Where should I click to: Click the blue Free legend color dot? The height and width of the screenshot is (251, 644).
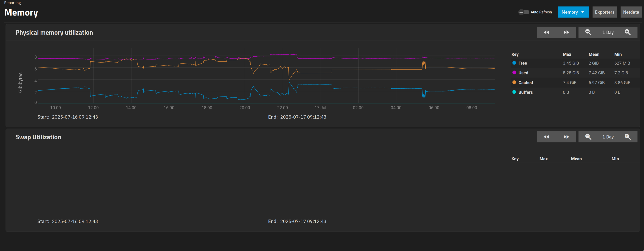[514, 63]
